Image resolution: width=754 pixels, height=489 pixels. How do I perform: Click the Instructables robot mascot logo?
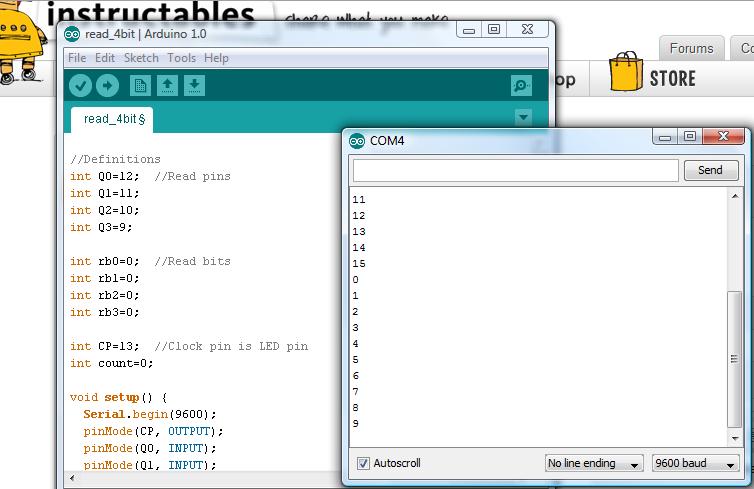pyautogui.click(x=22, y=41)
